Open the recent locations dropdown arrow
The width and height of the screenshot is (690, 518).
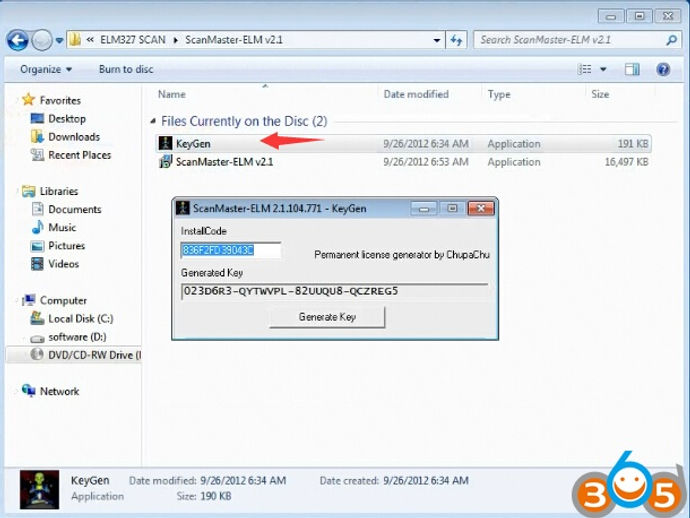(x=59, y=41)
